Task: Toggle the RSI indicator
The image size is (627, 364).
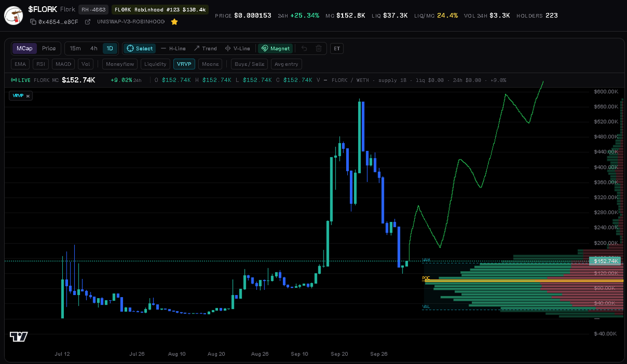Action: (x=41, y=64)
